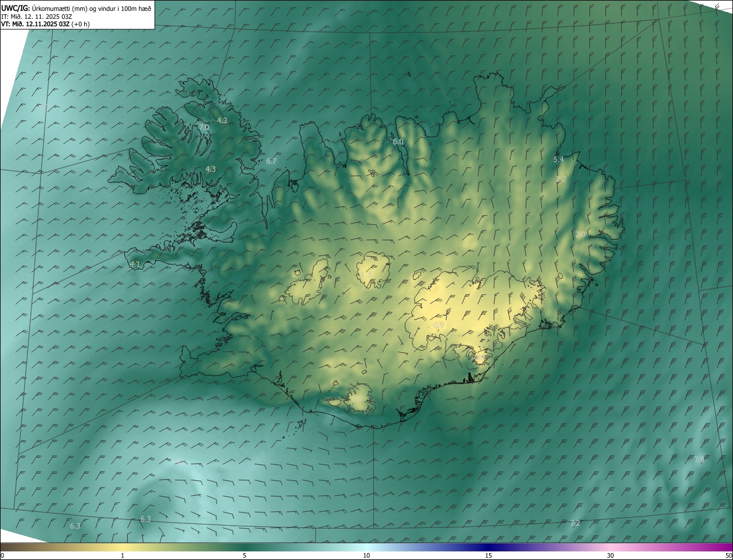Click the 7.2 value label on the map
733x560 pixels.
click(x=576, y=523)
